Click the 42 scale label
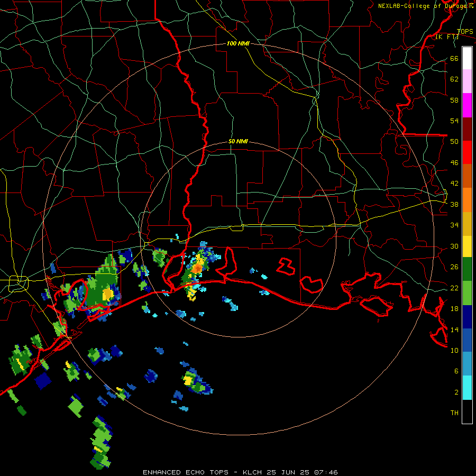This screenshot has height=476, width=476. tap(454, 184)
